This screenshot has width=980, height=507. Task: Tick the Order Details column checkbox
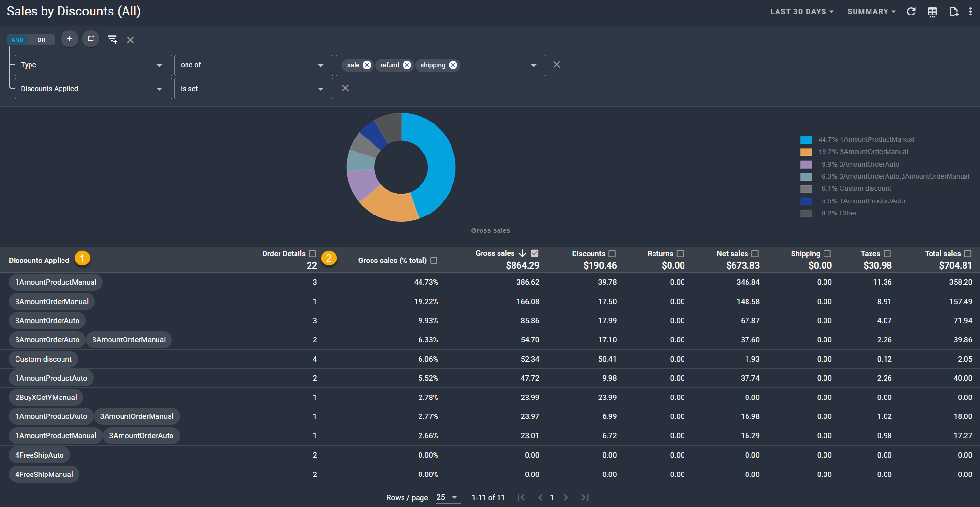[312, 254]
